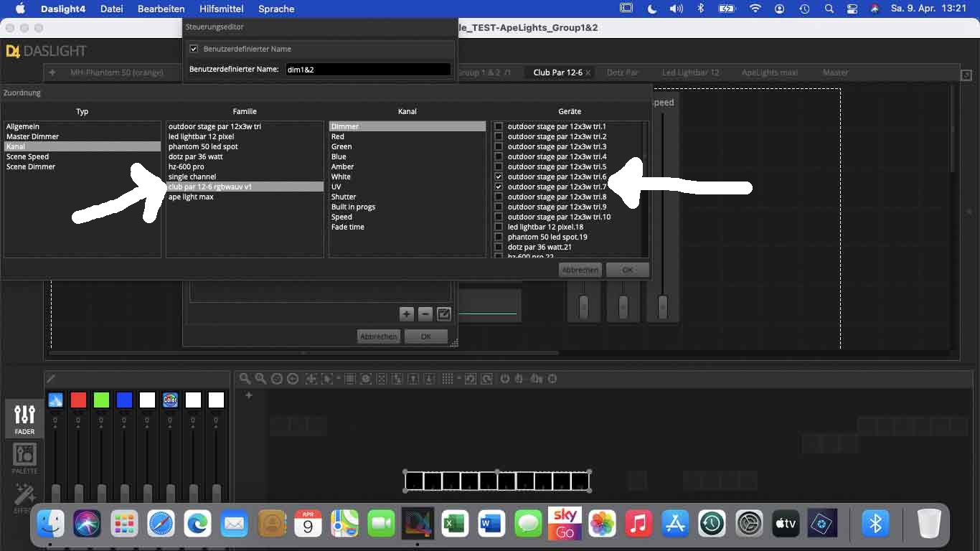Check outdoor stage par 12x3w tri.1
Viewport: 980px width, 551px height.
point(499,126)
